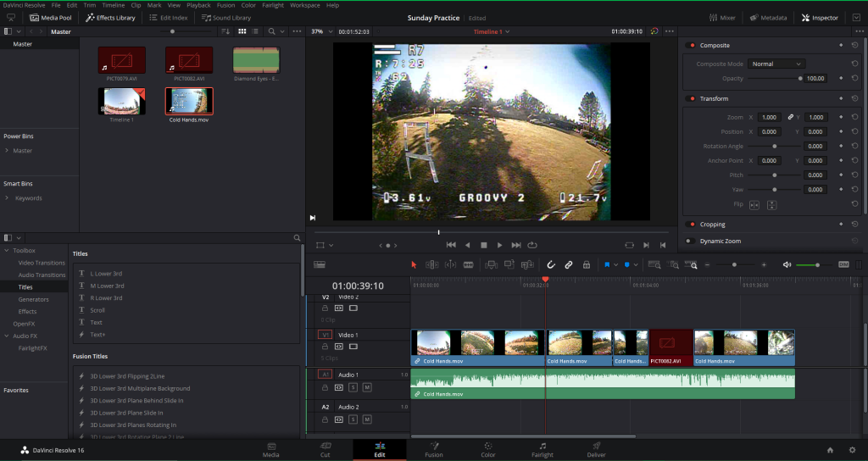Click timeline zoom minus button
Screen dimensions: 868x461
[x=707, y=265]
